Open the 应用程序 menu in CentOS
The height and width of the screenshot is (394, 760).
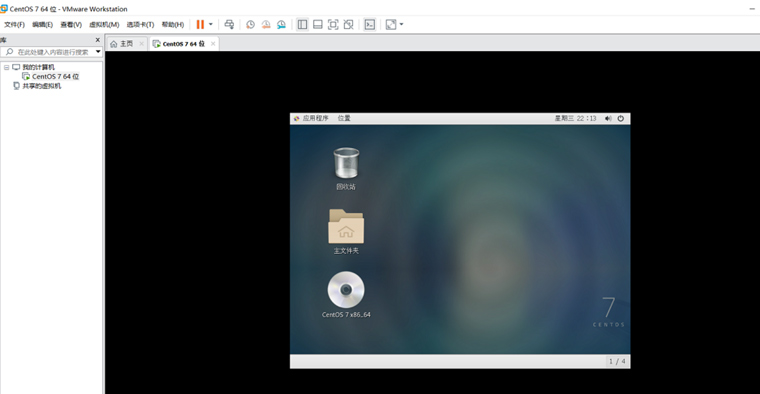point(316,118)
